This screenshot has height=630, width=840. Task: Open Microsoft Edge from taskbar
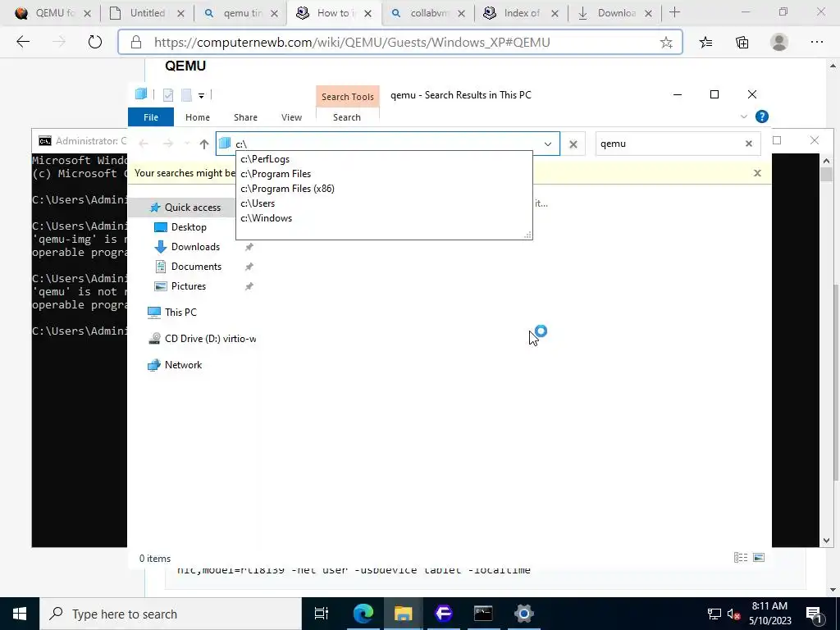(x=363, y=614)
